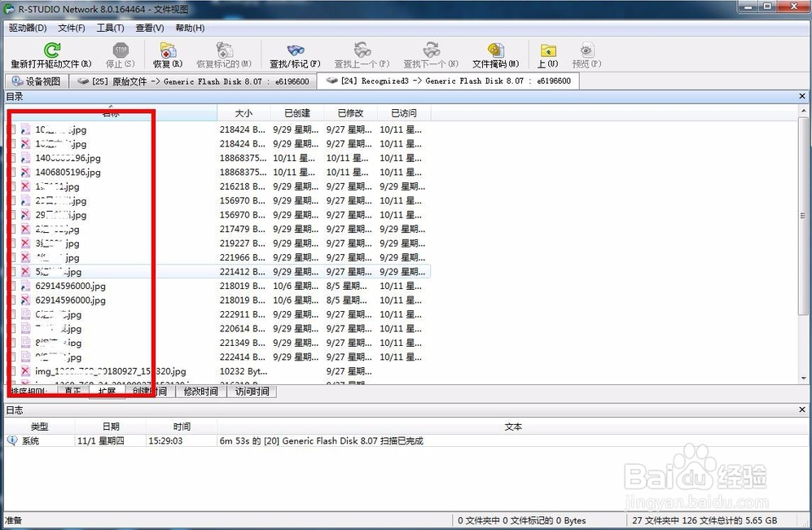Screen dimensions: 812x530
Task: Click the red X icon of the 10232 Byt row
Action: point(25,371)
